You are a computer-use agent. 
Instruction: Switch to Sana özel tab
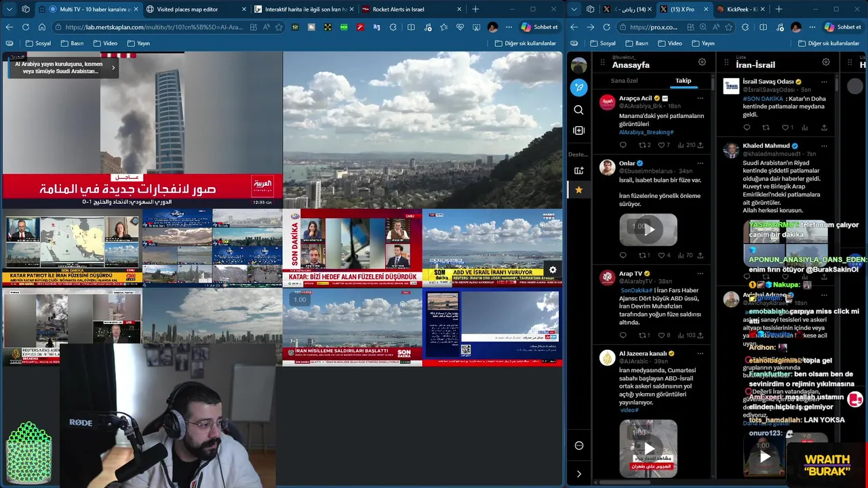(624, 81)
